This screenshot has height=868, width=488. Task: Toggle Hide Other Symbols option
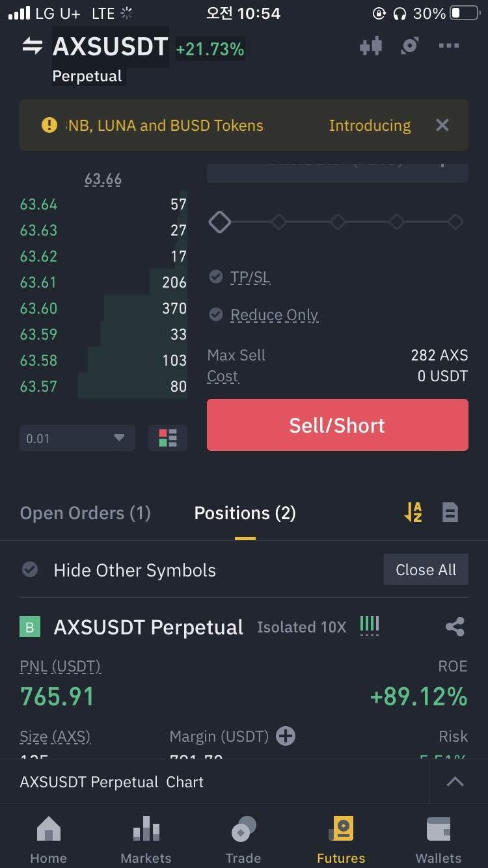pos(30,570)
